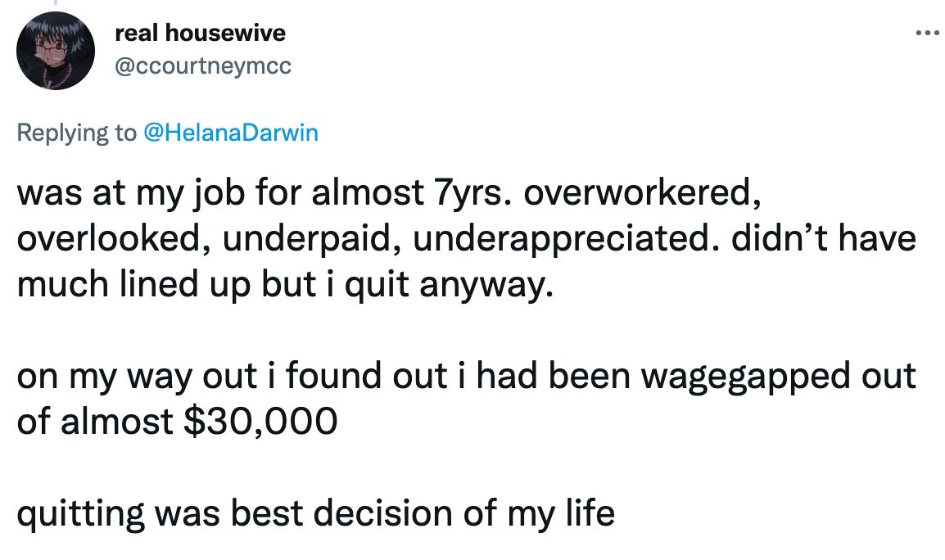Click the line "much lined up but i quit anyway"
This screenshot has width=945, height=560.
click(278, 285)
